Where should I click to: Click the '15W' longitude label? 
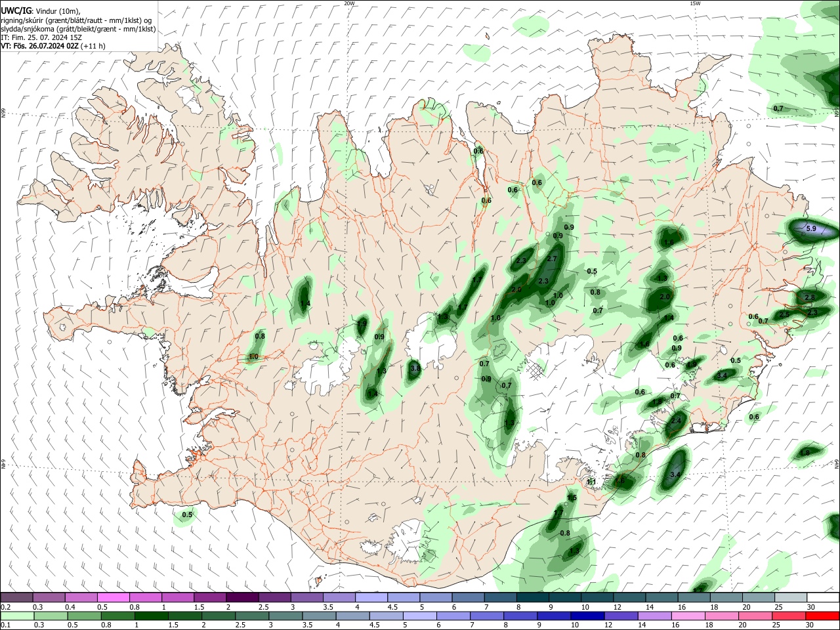click(695, 3)
